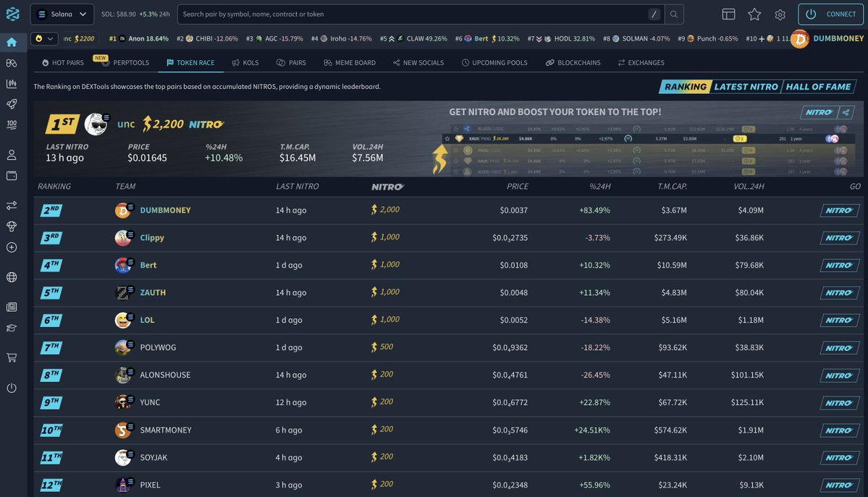Open the HALL OF FAME tab
Screen dimensions: 868x497
819,85
